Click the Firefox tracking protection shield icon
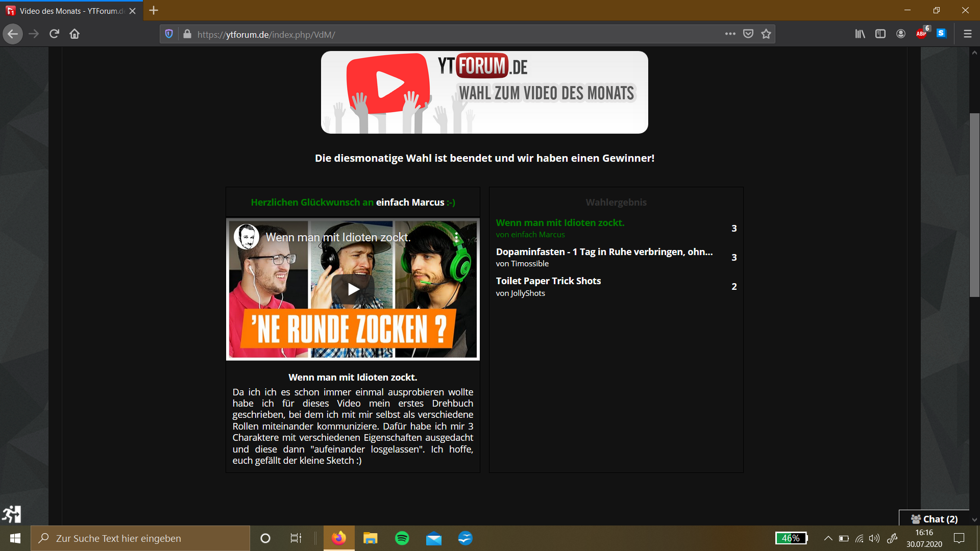Image resolution: width=980 pixels, height=551 pixels. 169,34
